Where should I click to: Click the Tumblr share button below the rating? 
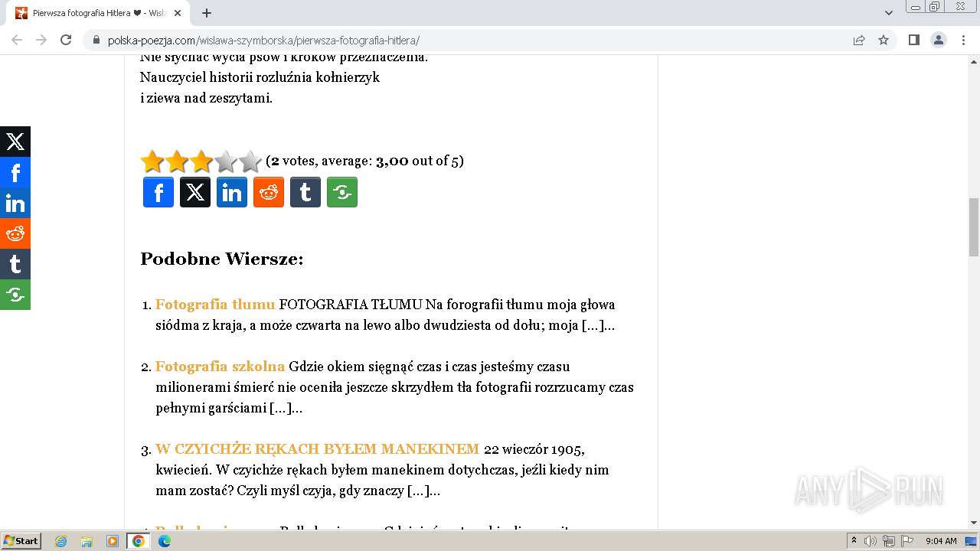pos(305,192)
